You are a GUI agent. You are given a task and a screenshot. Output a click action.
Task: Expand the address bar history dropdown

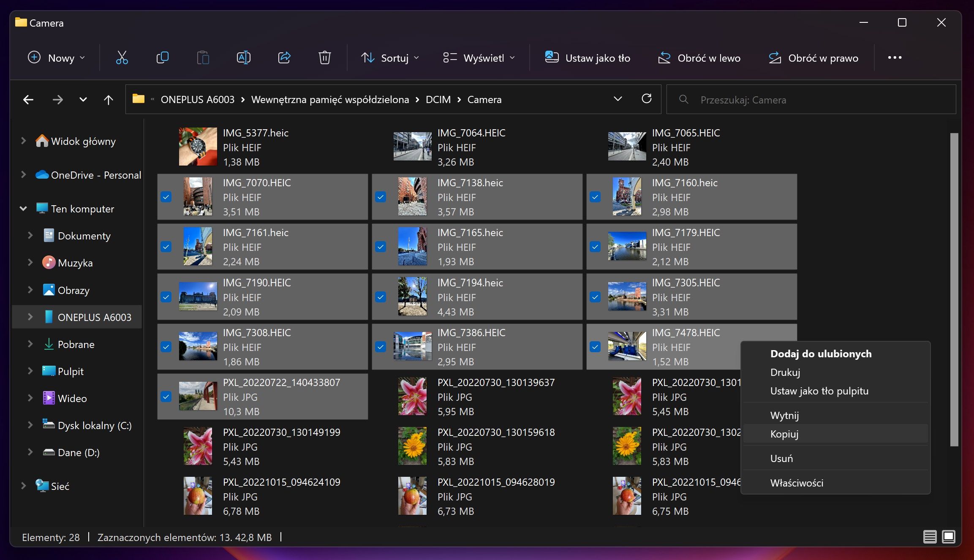tap(618, 99)
